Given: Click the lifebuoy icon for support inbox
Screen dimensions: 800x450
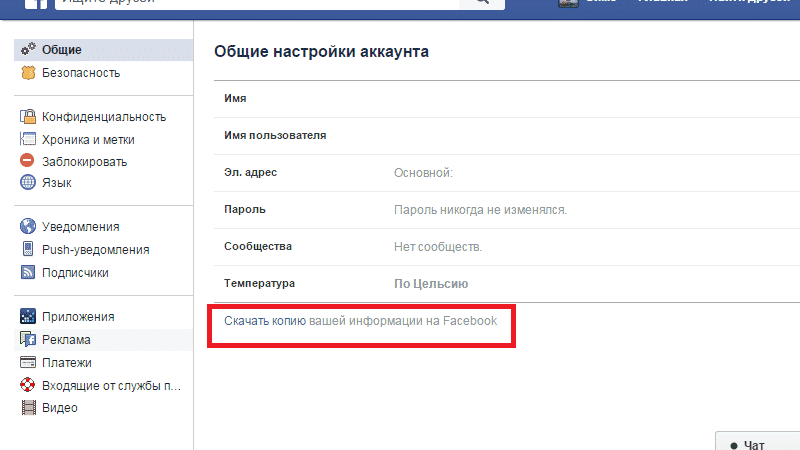Looking at the screenshot, I should click(x=28, y=385).
